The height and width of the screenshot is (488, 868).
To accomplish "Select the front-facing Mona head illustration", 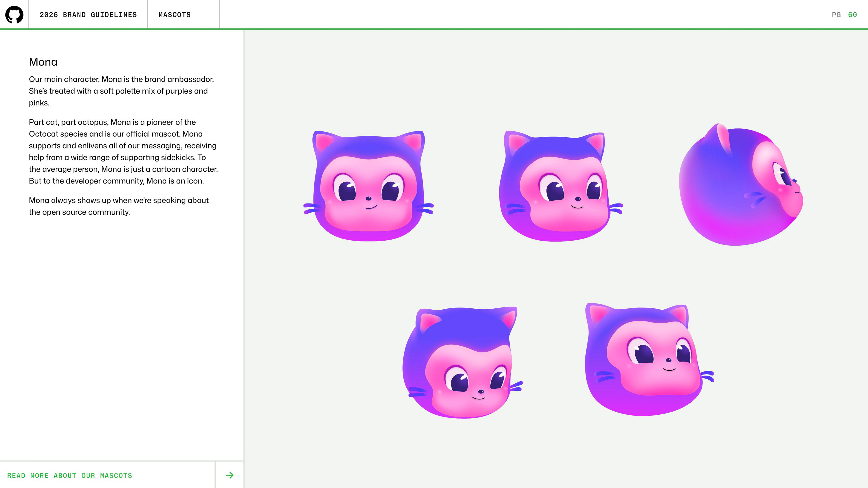I will [x=369, y=186].
